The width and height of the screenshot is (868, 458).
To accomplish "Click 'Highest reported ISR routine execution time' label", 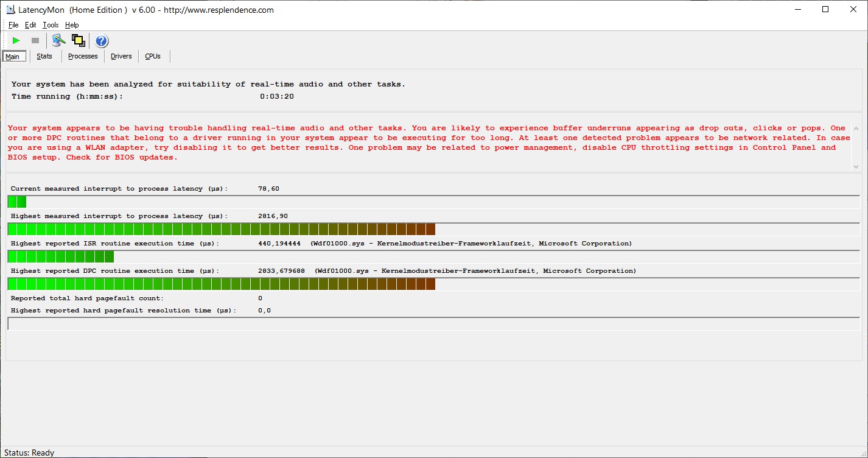I will point(115,244).
